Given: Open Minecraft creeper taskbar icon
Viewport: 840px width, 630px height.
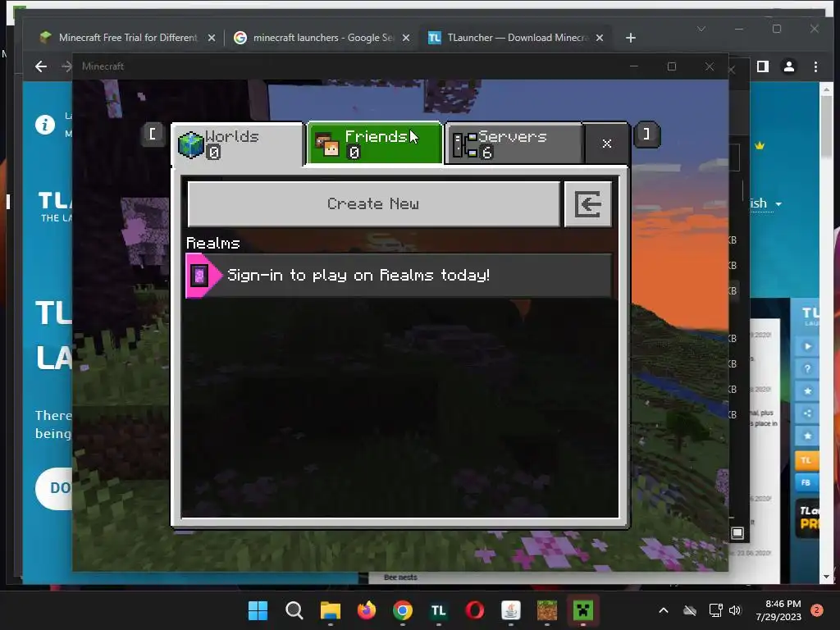Looking at the screenshot, I should [583, 610].
